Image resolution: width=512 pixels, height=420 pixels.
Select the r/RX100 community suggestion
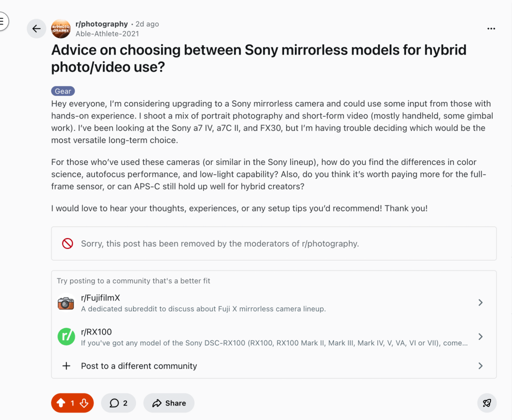click(96, 332)
